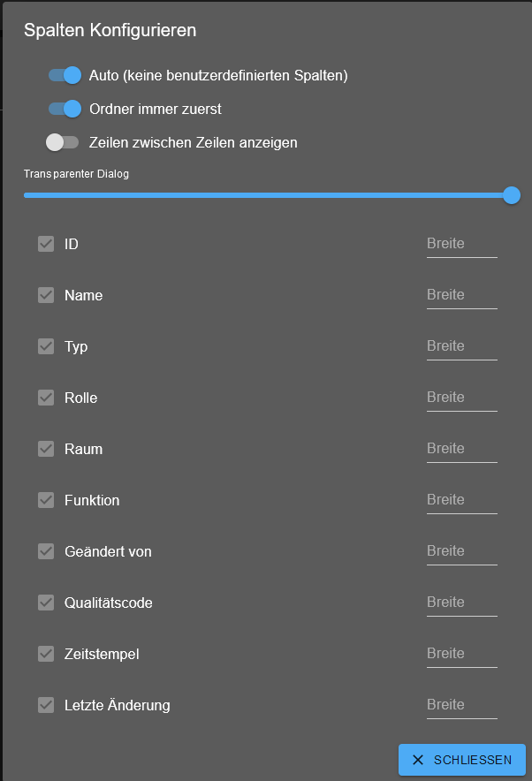Click the Breite field for Name
532x781 pixels.
(x=461, y=294)
